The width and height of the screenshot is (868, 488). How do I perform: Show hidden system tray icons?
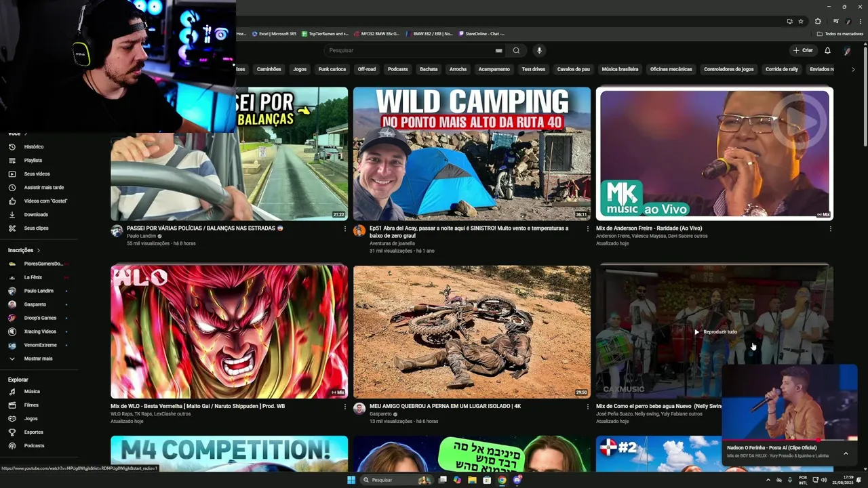(x=768, y=480)
